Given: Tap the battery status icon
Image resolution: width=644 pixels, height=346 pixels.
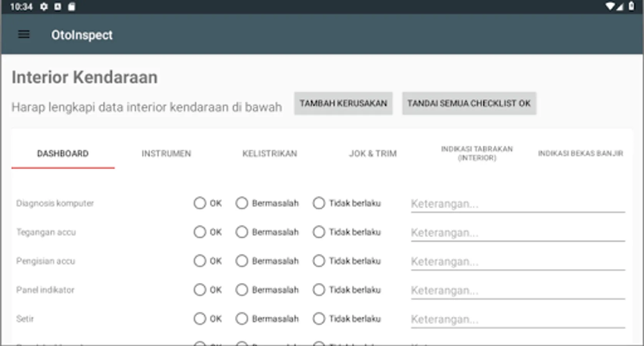Looking at the screenshot, I should pos(631,6).
